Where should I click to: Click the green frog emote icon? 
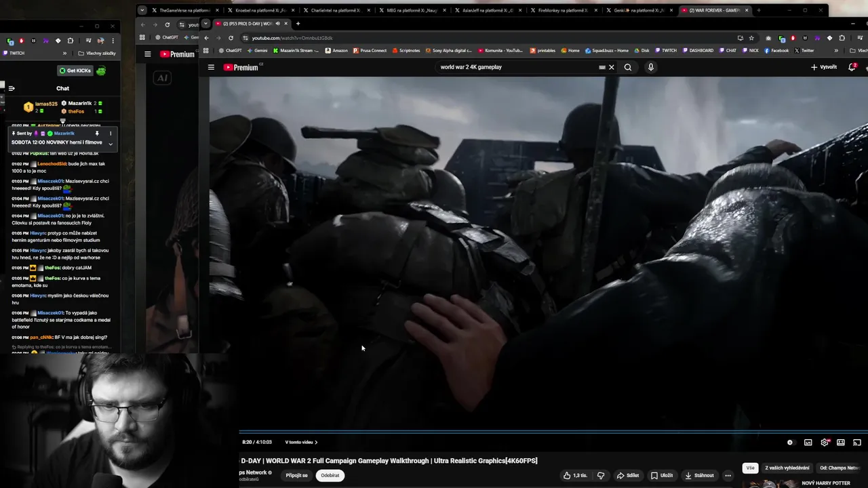click(x=101, y=70)
